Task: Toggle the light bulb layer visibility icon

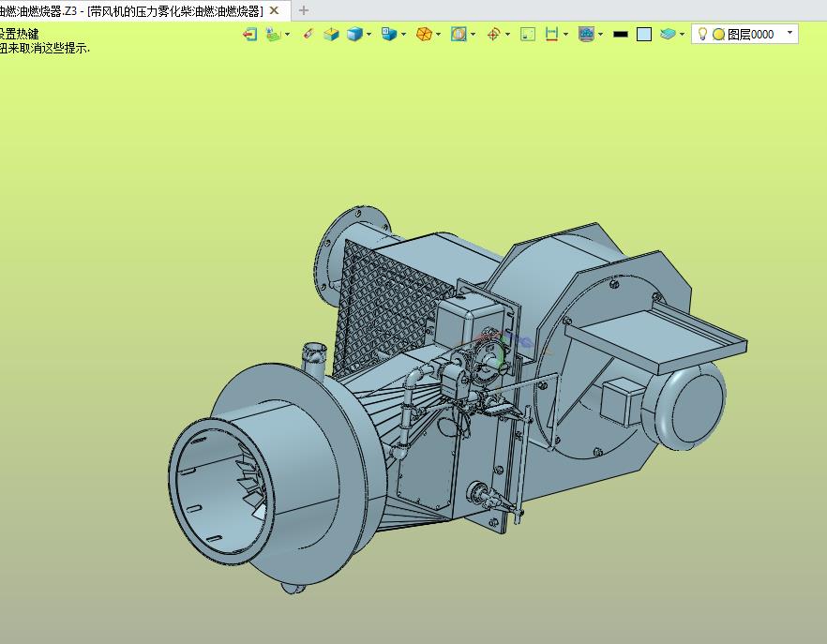Action: coord(702,35)
